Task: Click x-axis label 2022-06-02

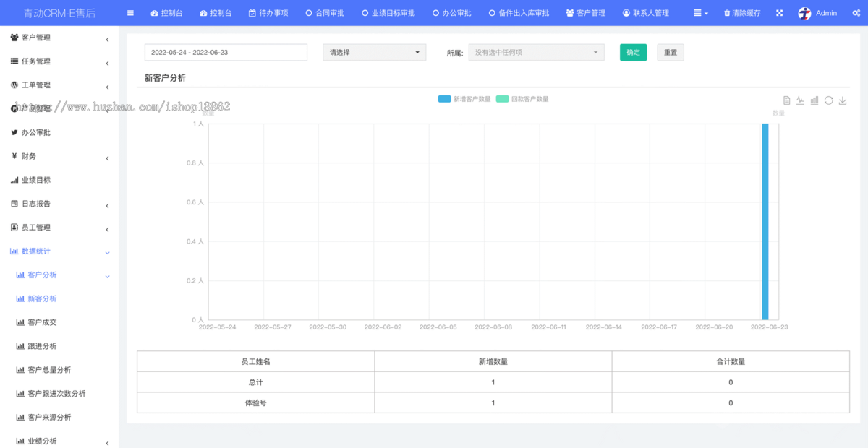Action: 383,327
